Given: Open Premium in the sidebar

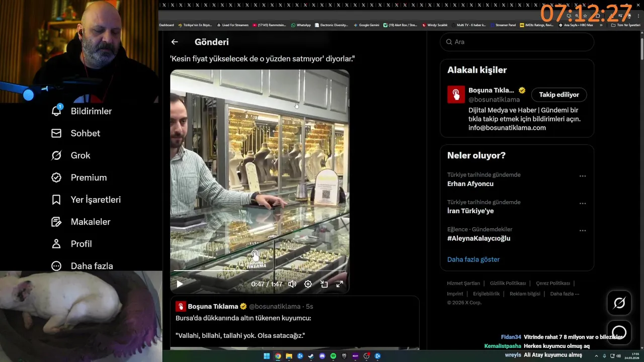Looking at the screenshot, I should 79,177.
